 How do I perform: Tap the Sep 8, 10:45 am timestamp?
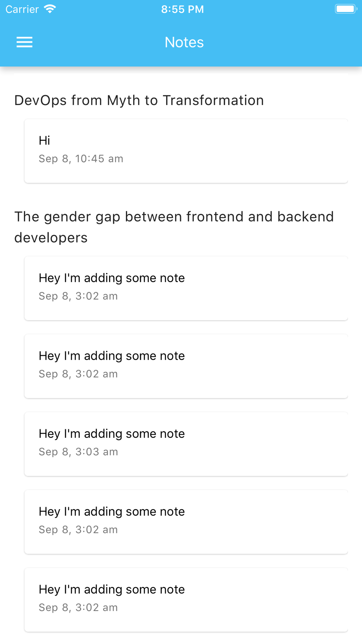pyautogui.click(x=81, y=159)
